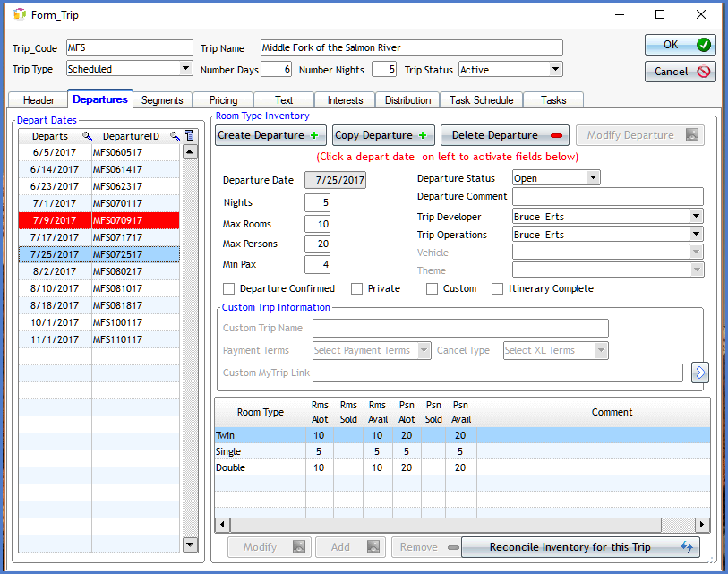Click the Add room type button
728x574 pixels.
tap(350, 546)
